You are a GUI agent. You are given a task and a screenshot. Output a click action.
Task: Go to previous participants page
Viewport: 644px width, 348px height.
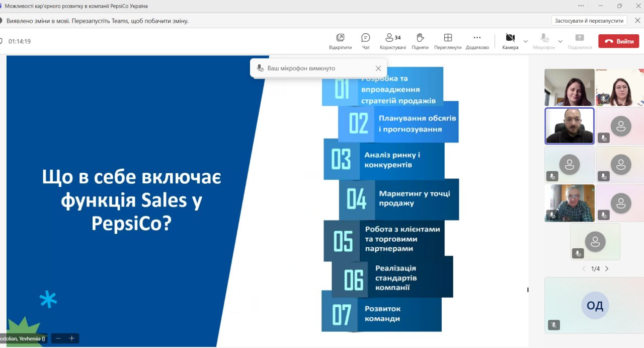point(584,269)
